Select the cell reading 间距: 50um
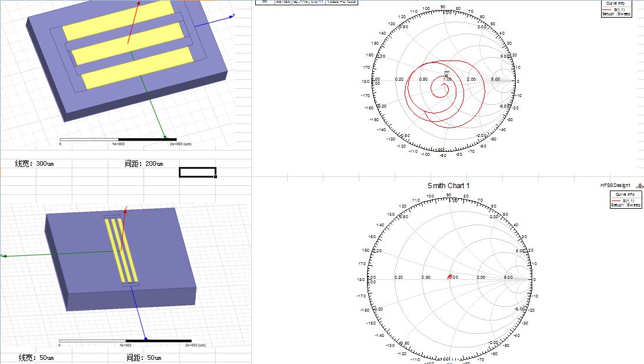Image resolution: width=644 pixels, height=364 pixels. pos(144,358)
